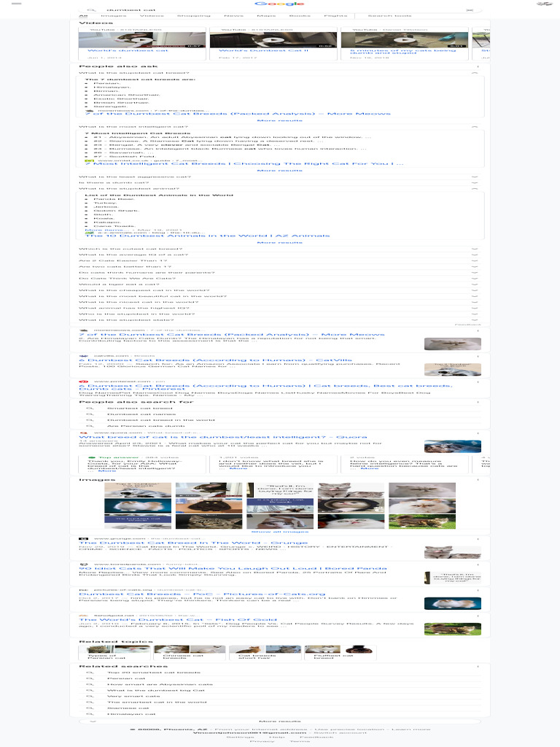This screenshot has width=560, height=747.
Task: Select related search "How smart are Abyssinian cats"
Action: 160,684
